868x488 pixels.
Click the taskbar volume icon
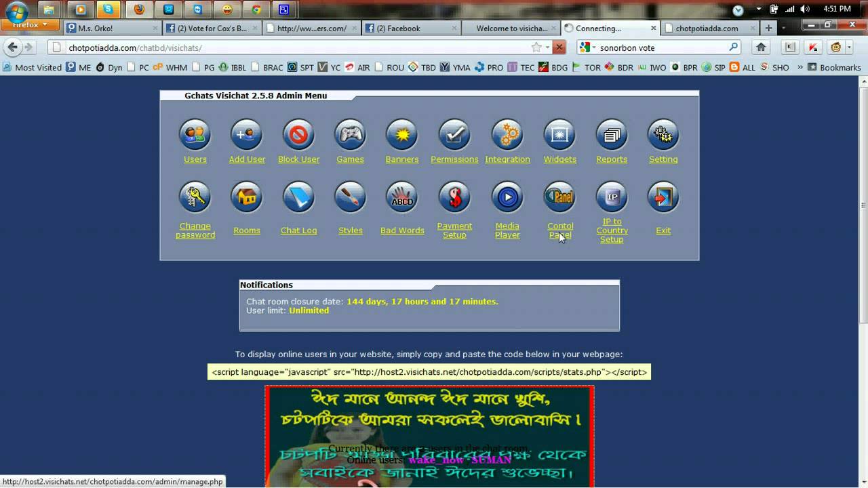(x=805, y=9)
